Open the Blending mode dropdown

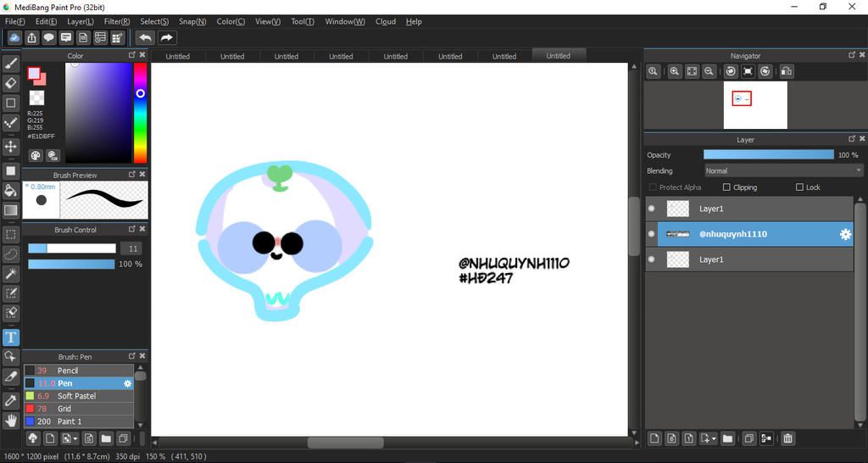click(784, 170)
